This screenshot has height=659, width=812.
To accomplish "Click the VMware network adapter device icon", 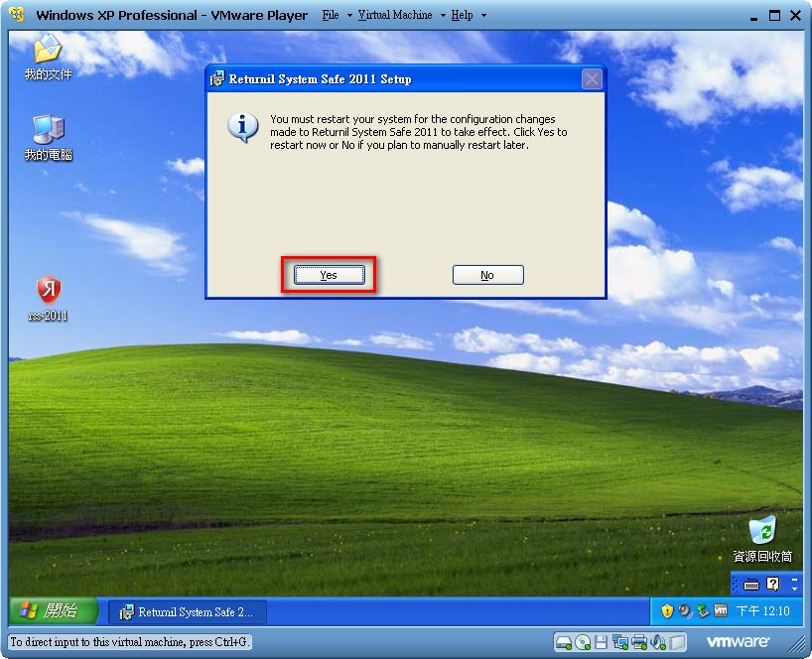I will point(619,643).
